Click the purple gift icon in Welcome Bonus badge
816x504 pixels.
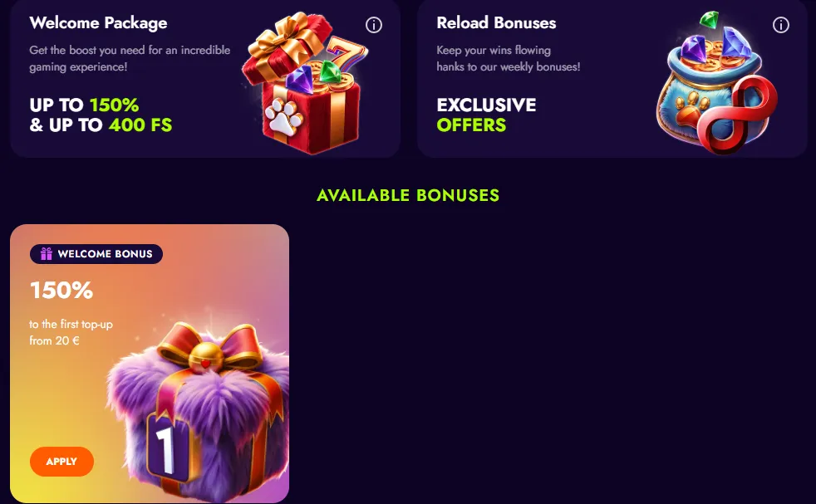[x=47, y=254]
